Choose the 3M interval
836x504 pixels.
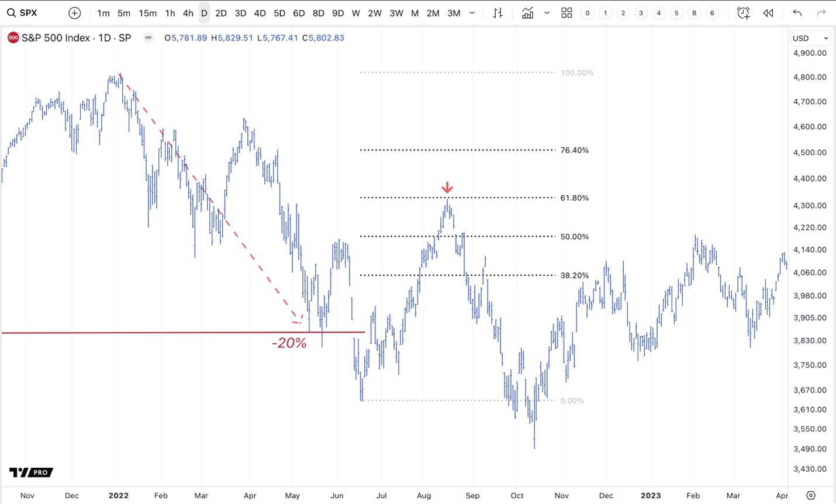[454, 13]
